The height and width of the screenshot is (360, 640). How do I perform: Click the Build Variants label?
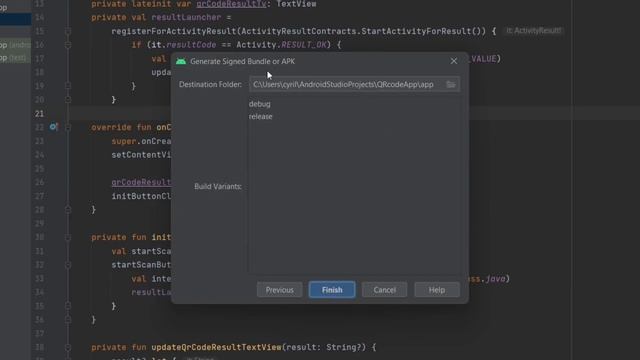pos(218,187)
